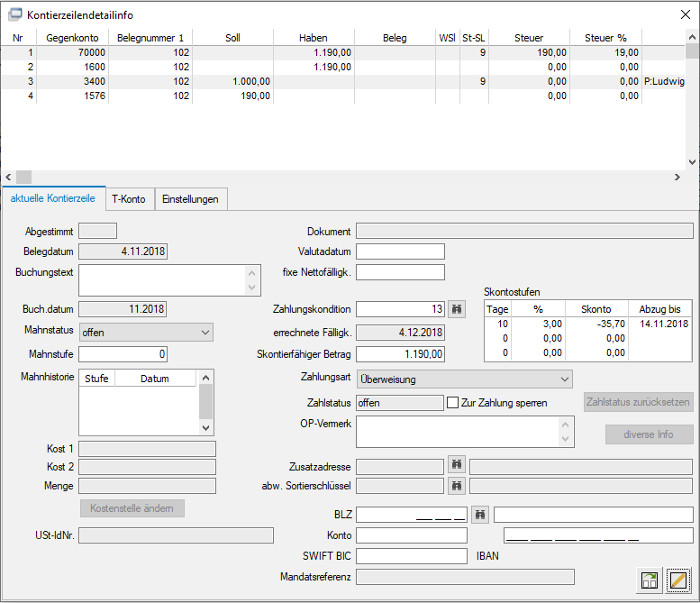Click the SWIFT BIC input field
The image size is (700, 603).
pyautogui.click(x=412, y=556)
